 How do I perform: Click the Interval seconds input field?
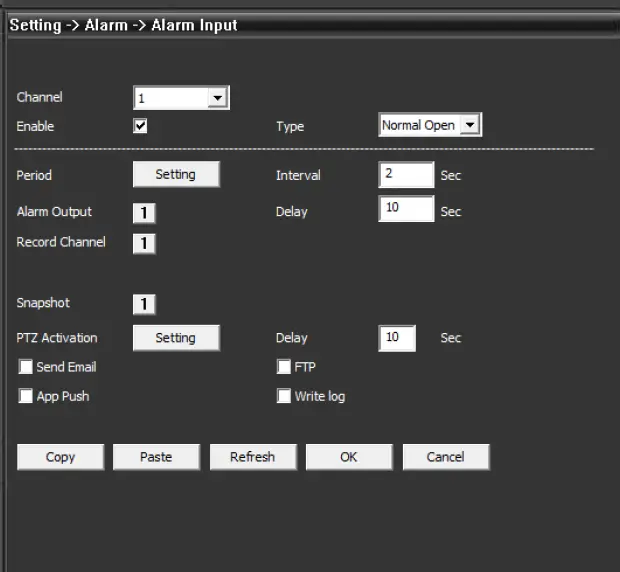click(406, 175)
